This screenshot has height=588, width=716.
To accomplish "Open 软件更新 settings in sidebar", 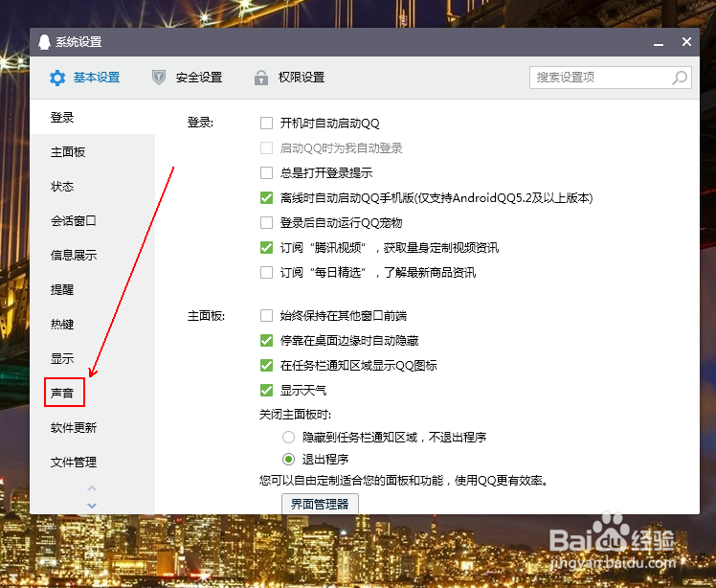I will pos(92,428).
